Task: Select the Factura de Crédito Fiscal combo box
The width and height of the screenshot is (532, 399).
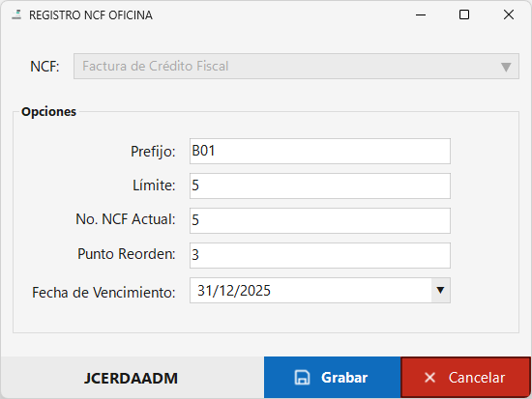Action: [296, 66]
